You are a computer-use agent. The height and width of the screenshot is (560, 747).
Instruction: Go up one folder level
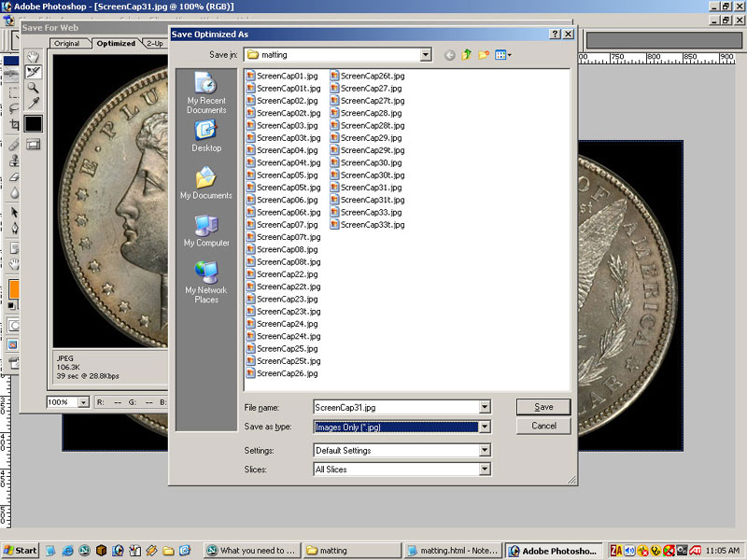[467, 55]
